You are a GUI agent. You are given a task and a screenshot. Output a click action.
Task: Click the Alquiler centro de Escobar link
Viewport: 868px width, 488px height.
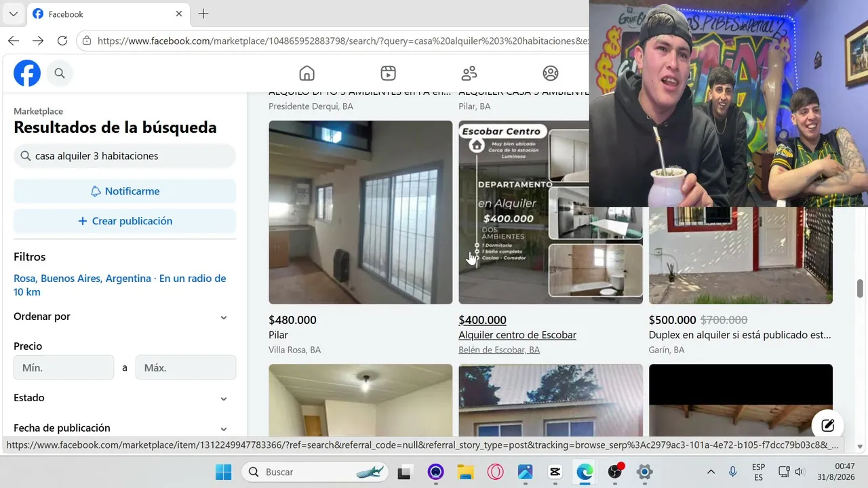517,335
